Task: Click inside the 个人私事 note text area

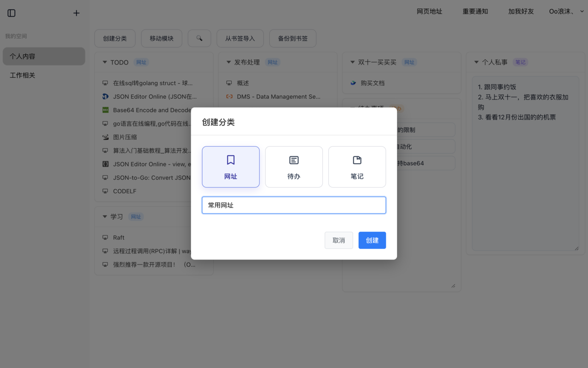Action: [x=526, y=164]
